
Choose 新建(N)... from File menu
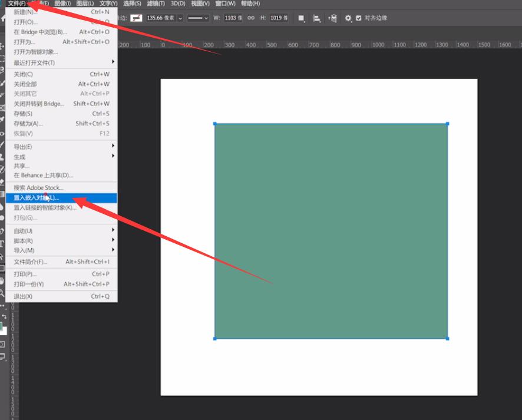pyautogui.click(x=62, y=12)
